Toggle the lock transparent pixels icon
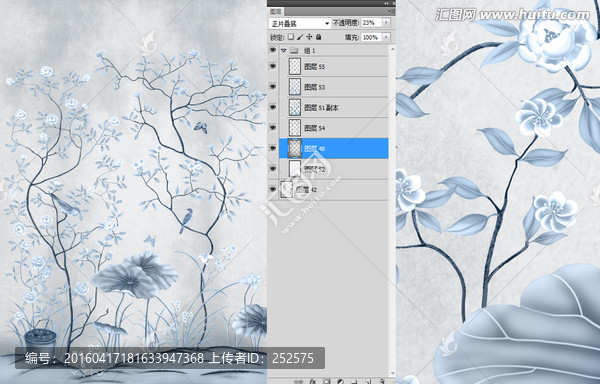Image resolution: width=600 pixels, height=384 pixels. point(291,37)
